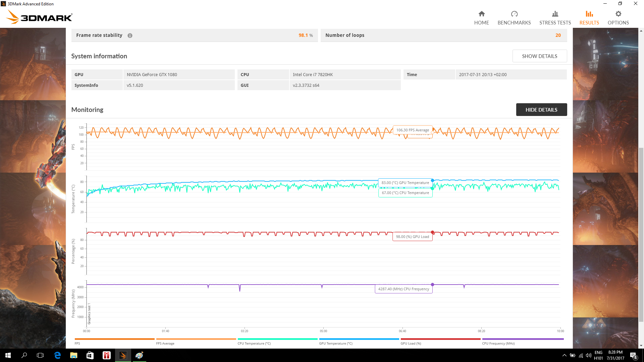The image size is (644, 362).
Task: Select the Intel Core i7 7820HK value
Action: point(313,74)
